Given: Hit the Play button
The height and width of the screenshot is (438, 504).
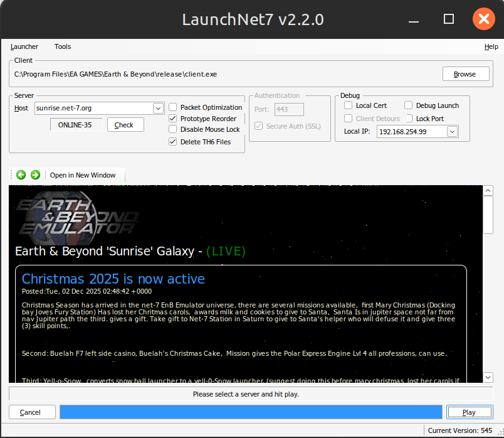Looking at the screenshot, I should 470,412.
